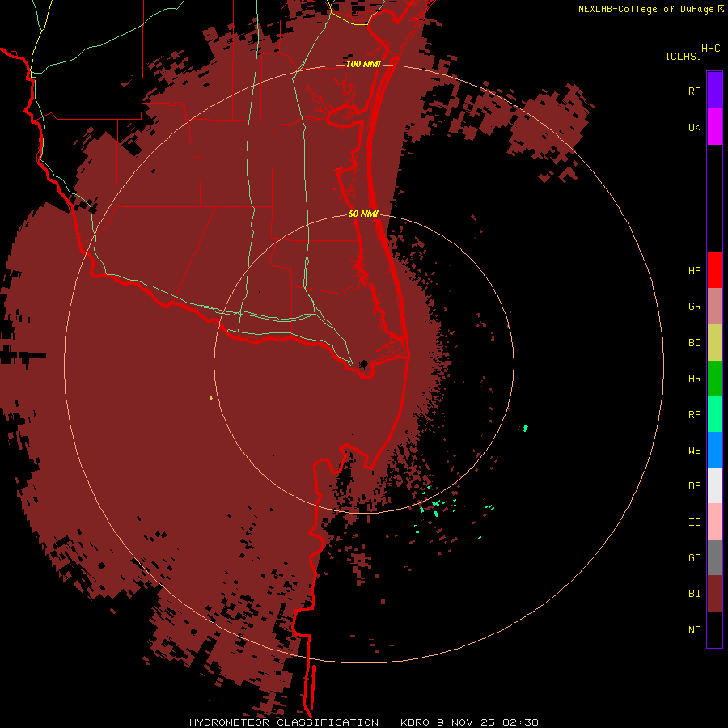728x728 pixels.
Task: Click the 'HHC' product label
Action: (x=711, y=49)
